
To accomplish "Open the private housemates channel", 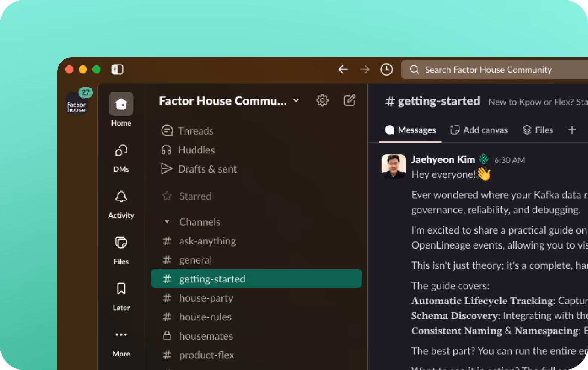I will click(x=256, y=336).
